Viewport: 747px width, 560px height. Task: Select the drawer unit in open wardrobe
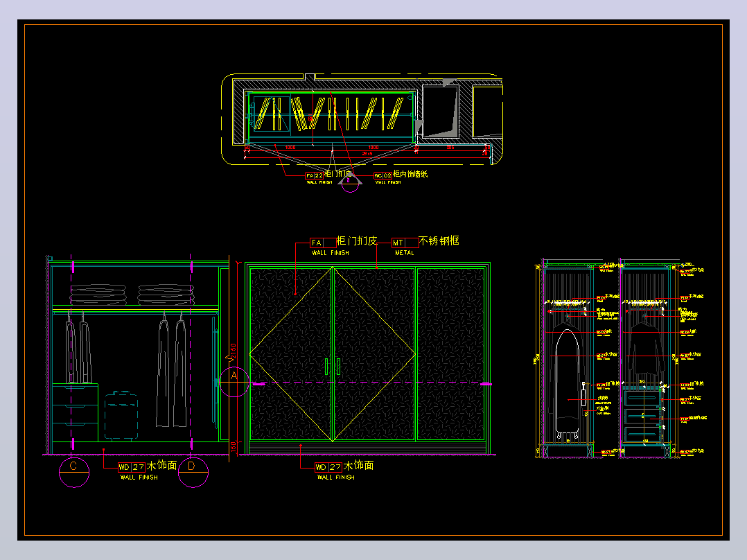(x=76, y=412)
